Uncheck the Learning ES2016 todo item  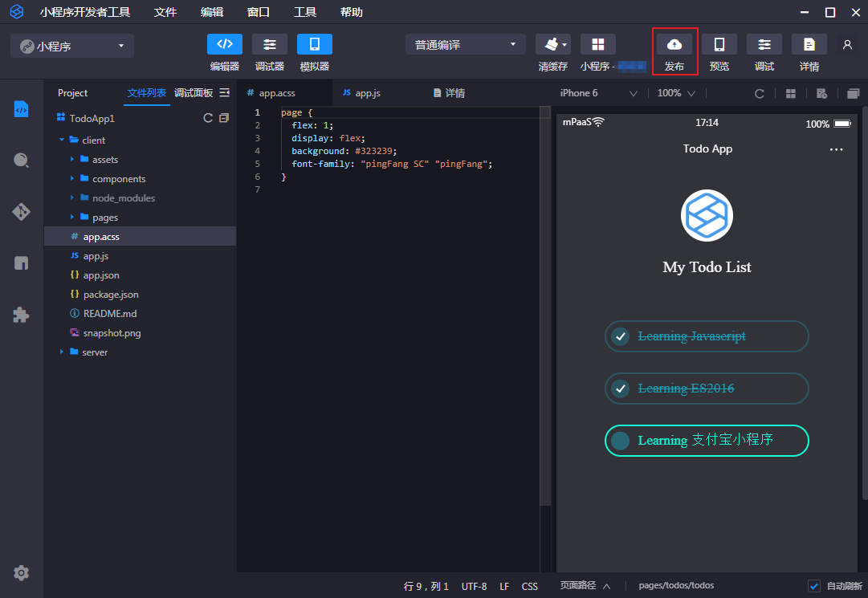point(621,388)
